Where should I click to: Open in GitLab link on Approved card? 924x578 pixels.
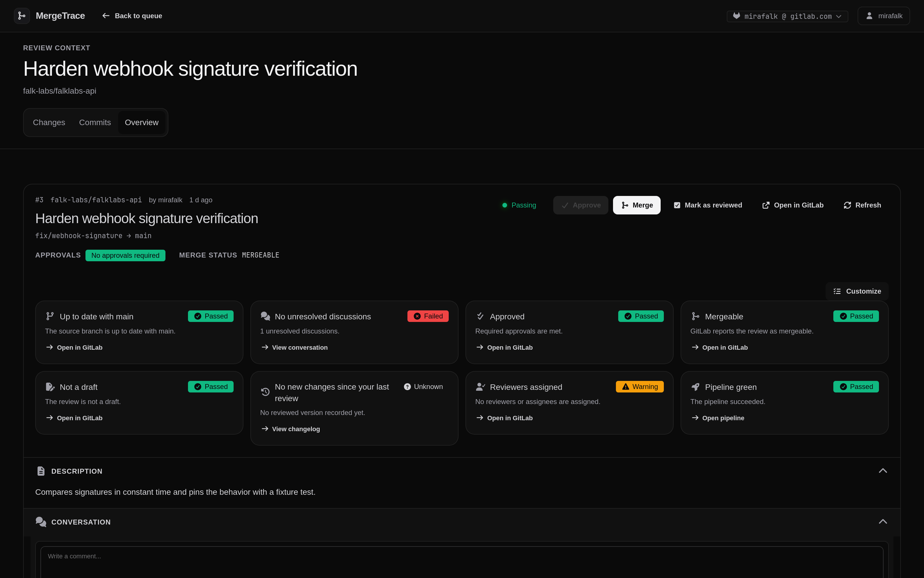click(x=504, y=347)
